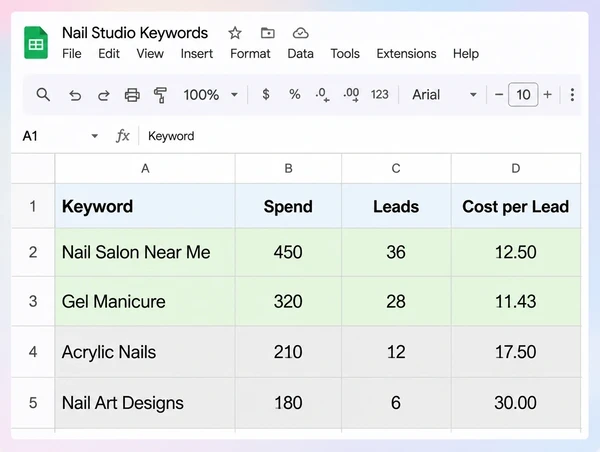600x452 pixels.
Task: Click the font size field showing 10
Action: point(523,95)
